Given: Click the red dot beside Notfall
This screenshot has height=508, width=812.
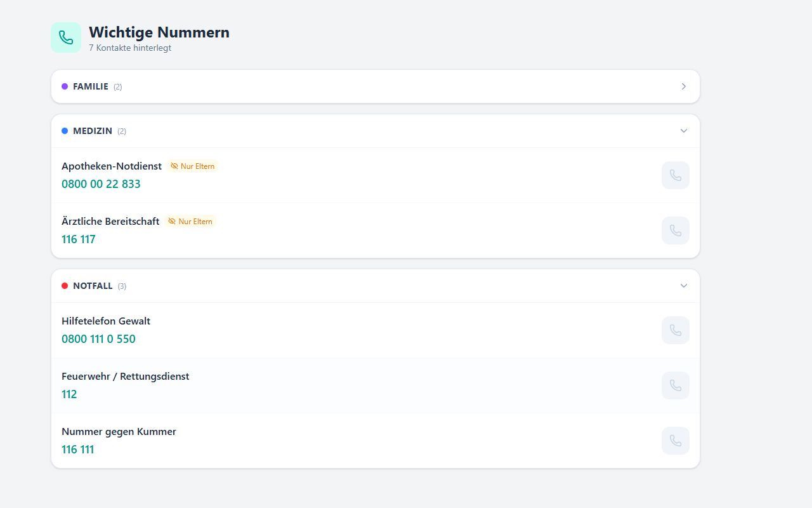Looking at the screenshot, I should pyautogui.click(x=65, y=286).
